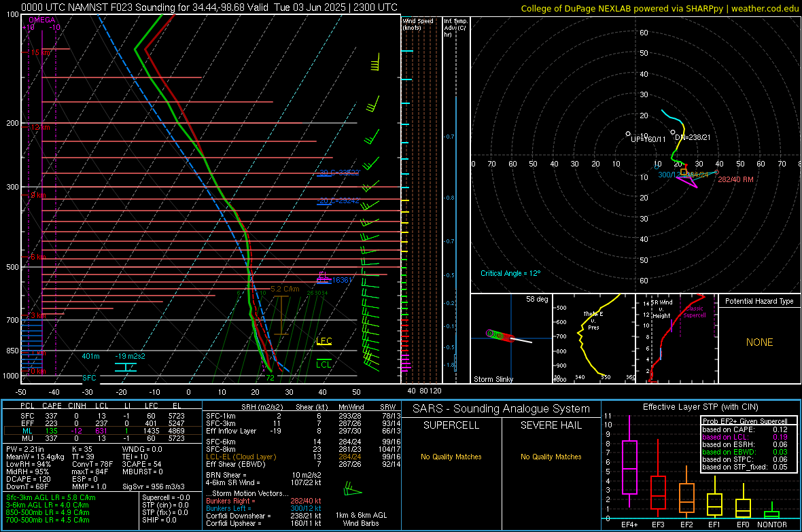
Task: Click the blue "Bunkers Left =" label
Action: 228,508
